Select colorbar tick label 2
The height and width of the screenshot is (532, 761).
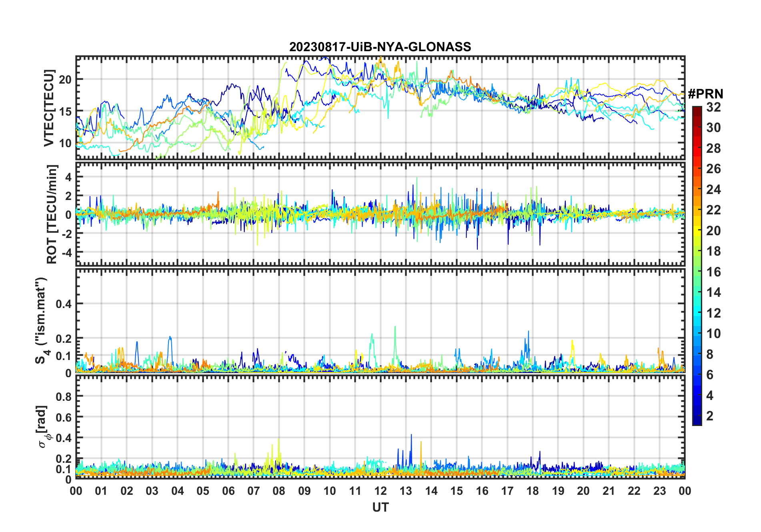point(710,416)
